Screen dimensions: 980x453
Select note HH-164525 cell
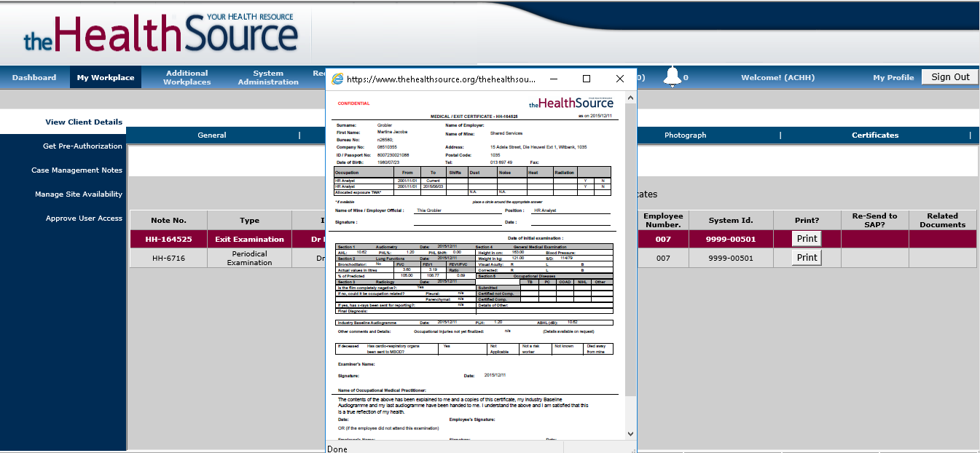coord(169,239)
